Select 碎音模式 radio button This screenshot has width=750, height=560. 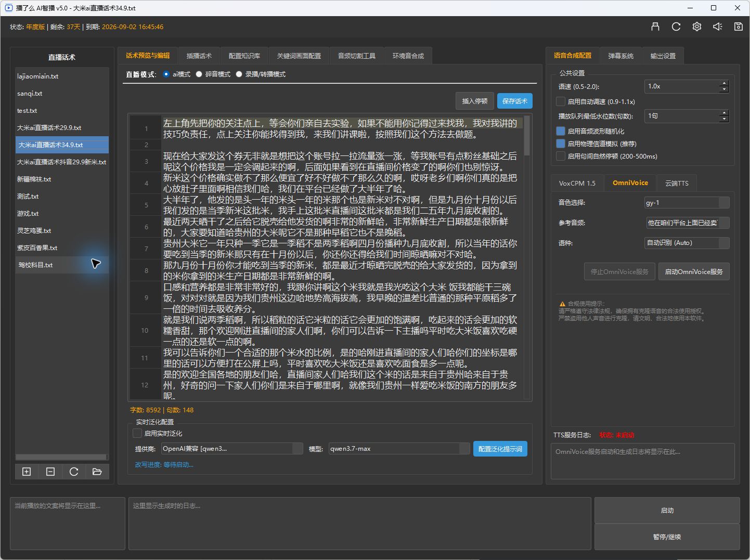pyautogui.click(x=199, y=74)
